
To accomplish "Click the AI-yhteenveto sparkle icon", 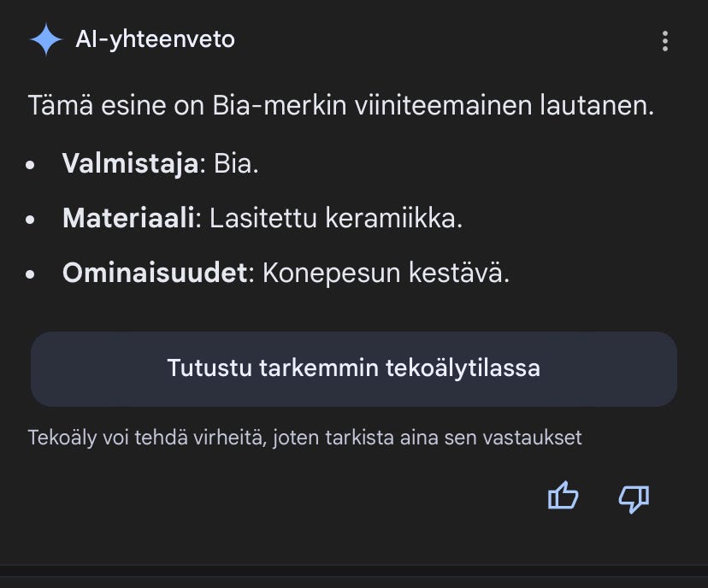I will [x=47, y=38].
